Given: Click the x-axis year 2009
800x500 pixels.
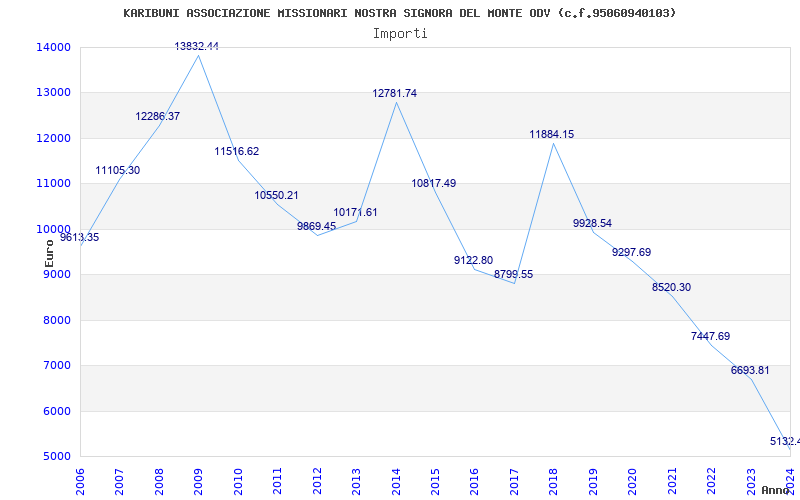Looking at the screenshot, I should (x=198, y=481).
